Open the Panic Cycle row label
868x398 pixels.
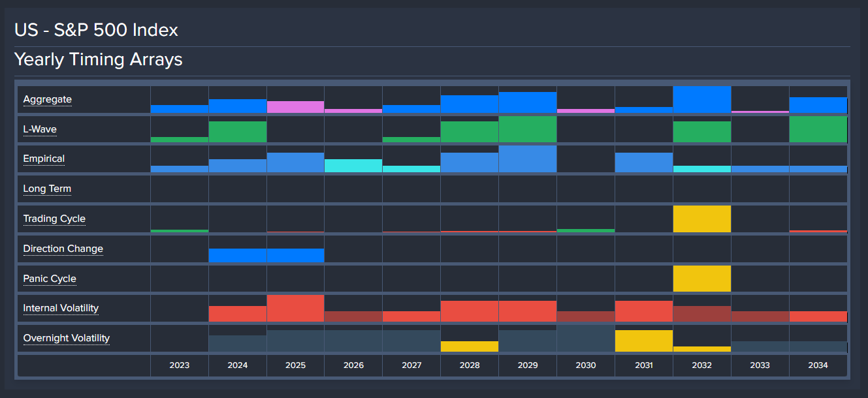click(x=50, y=279)
